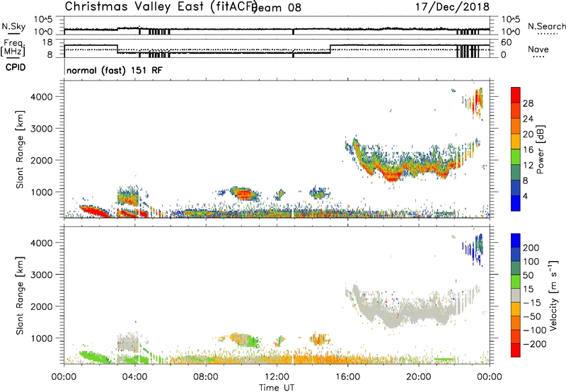The height and width of the screenshot is (392, 566).
Task: Click the dark blue bottom segment of Power colorbar
Action: pyautogui.click(x=516, y=203)
